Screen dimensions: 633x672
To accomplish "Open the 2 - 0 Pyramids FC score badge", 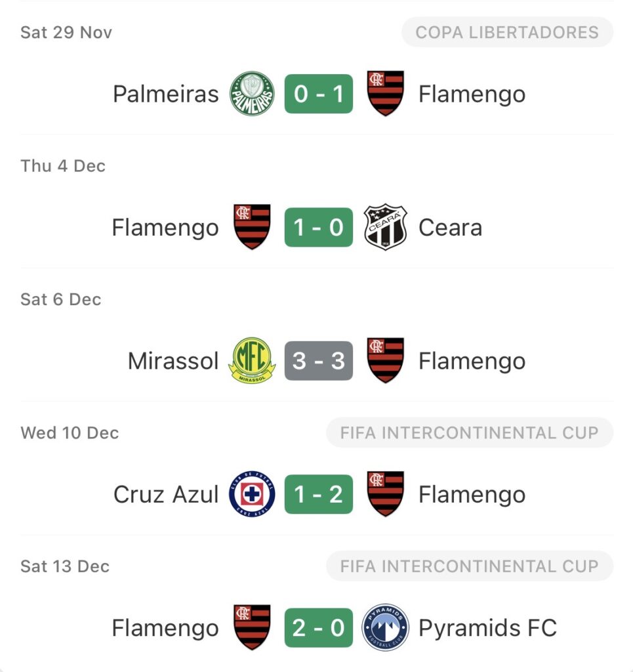I will click(319, 628).
